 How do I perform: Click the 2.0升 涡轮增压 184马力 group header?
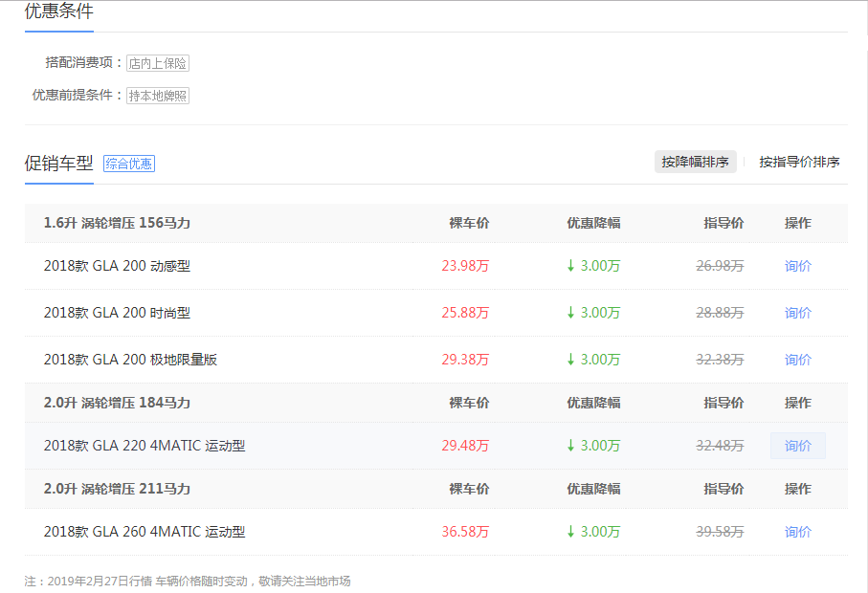pos(117,403)
